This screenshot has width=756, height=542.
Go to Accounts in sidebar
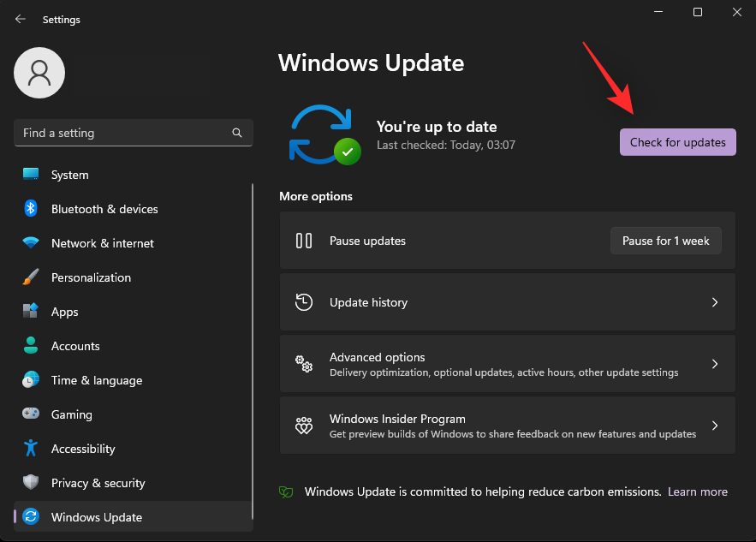point(75,346)
